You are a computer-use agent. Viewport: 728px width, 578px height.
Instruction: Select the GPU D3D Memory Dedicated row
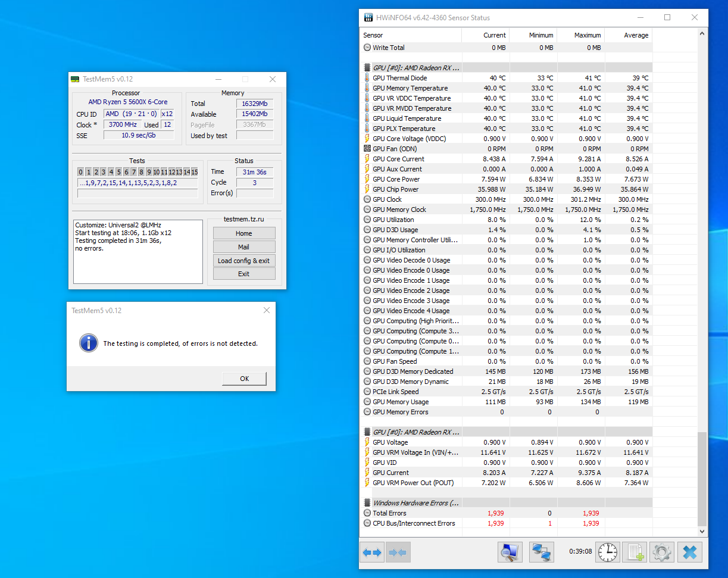[x=506, y=371]
